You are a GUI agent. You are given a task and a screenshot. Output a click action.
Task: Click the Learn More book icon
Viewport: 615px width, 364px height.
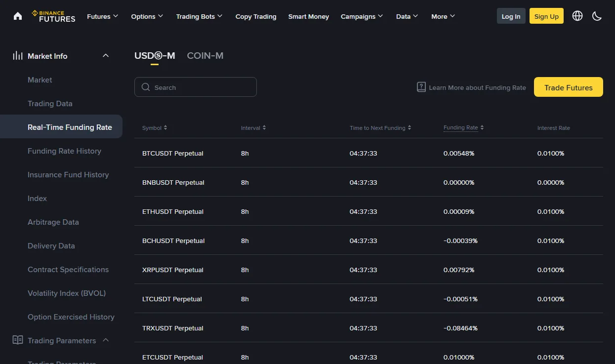pos(421,87)
